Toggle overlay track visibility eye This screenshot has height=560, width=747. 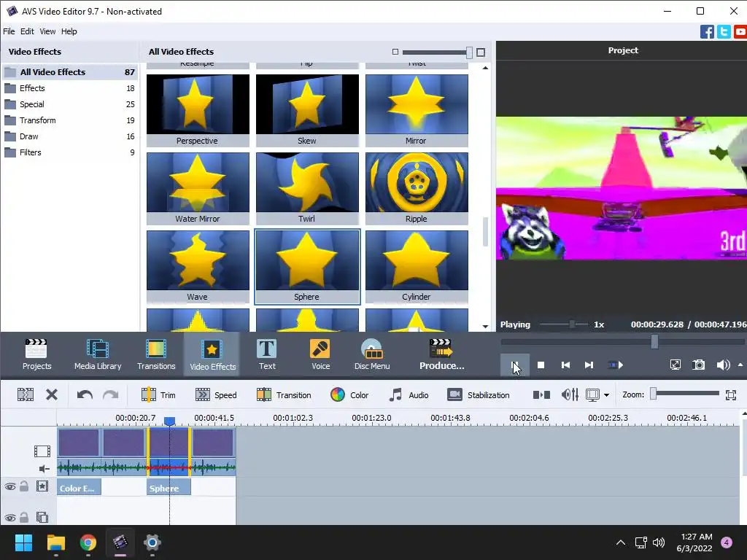(10, 518)
